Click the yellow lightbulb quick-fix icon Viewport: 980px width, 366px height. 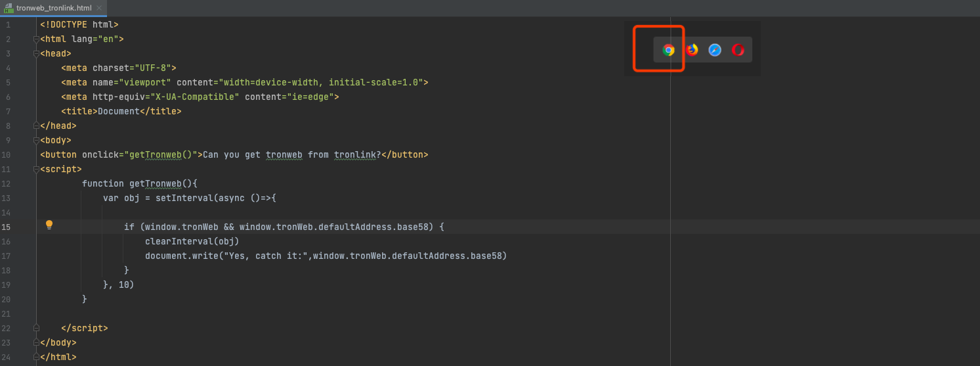tap(49, 225)
